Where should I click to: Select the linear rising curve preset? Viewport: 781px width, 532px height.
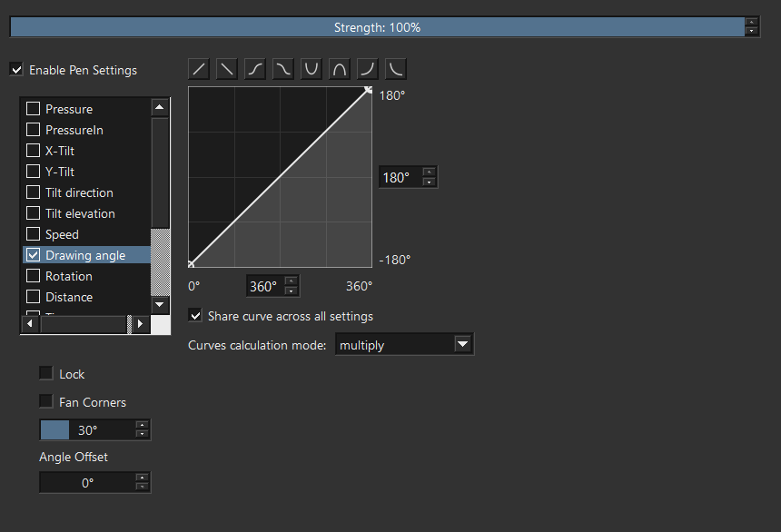click(x=200, y=69)
